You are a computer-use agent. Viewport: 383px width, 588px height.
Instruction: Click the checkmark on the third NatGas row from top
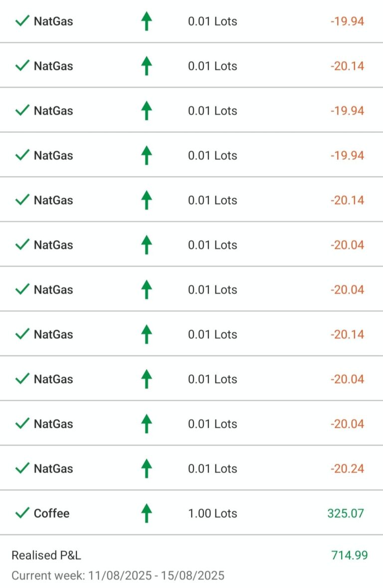22,111
